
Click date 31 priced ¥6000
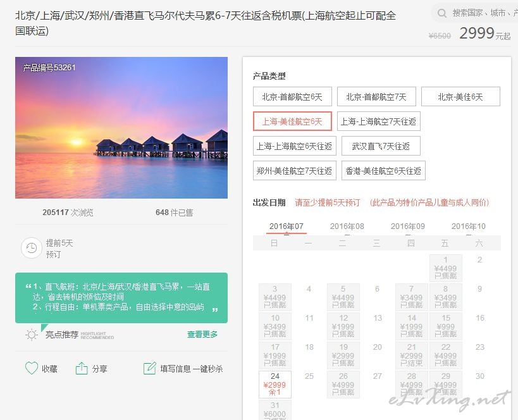(x=275, y=410)
